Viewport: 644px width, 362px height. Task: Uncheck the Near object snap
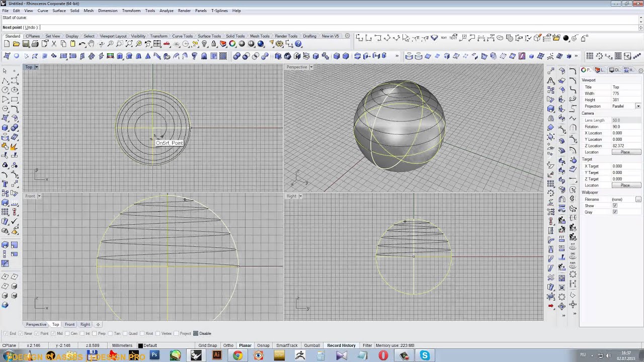point(21,333)
